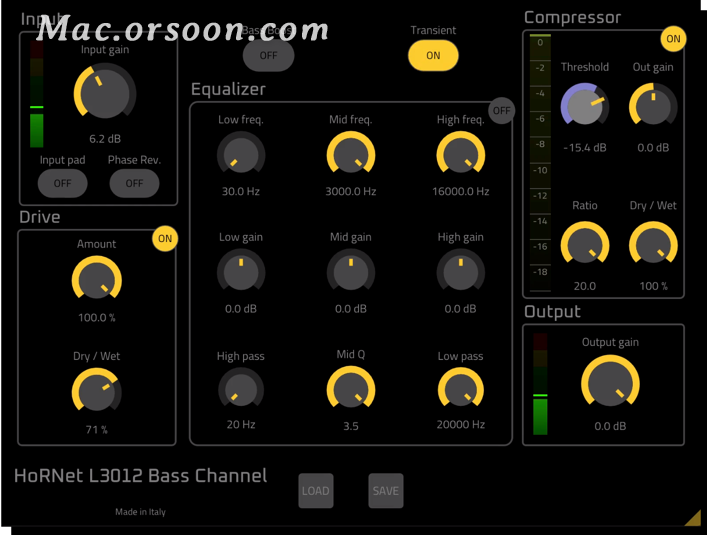Click the High pass knob
This screenshot has width=707, height=535.
pyautogui.click(x=241, y=388)
